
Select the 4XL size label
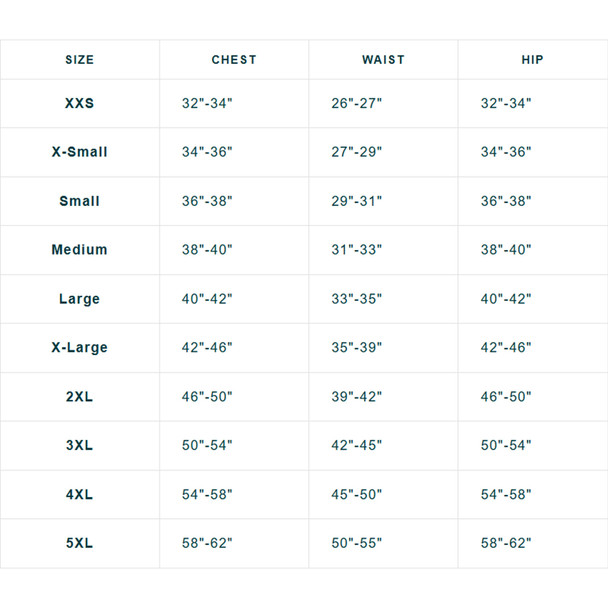(79, 494)
